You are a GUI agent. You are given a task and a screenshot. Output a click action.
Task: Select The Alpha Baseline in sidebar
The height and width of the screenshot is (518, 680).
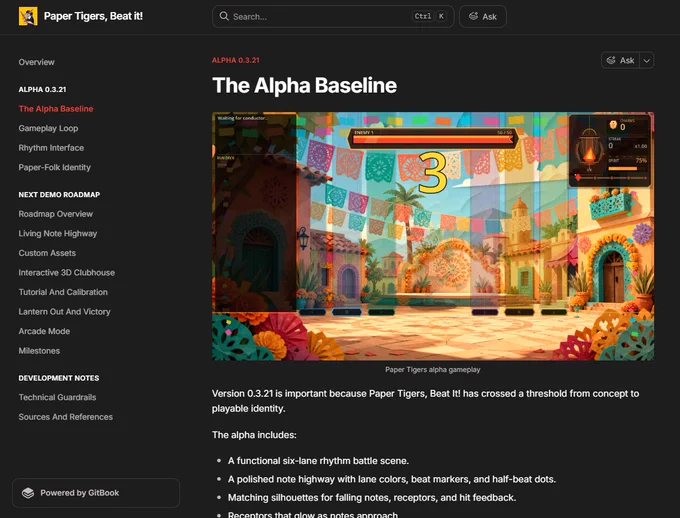56,109
